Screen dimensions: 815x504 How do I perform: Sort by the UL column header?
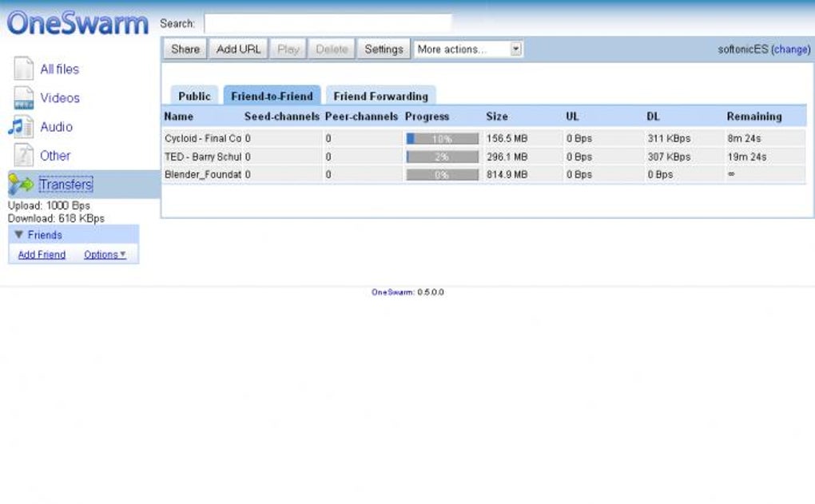[x=572, y=117]
